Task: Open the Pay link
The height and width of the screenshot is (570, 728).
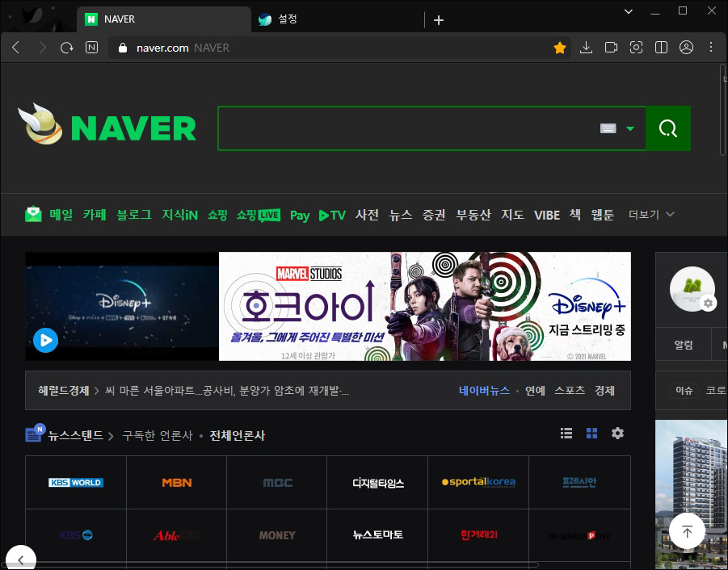Action: pos(300,216)
